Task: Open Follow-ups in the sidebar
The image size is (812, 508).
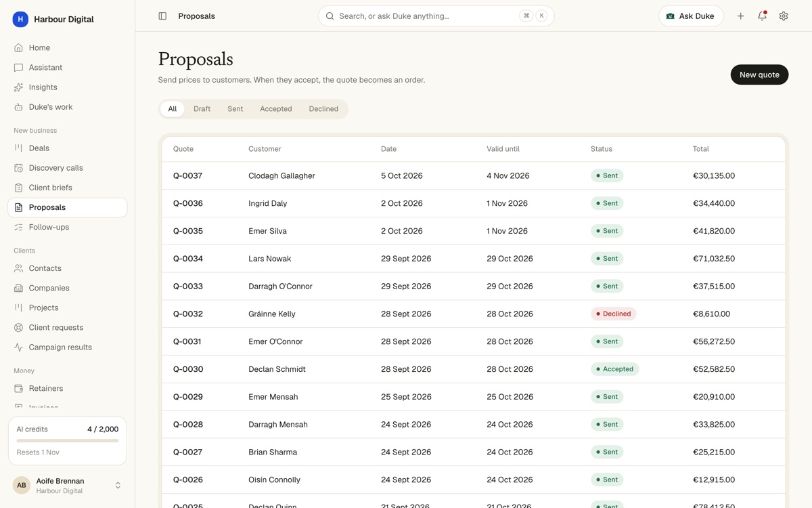Action: pos(68,227)
